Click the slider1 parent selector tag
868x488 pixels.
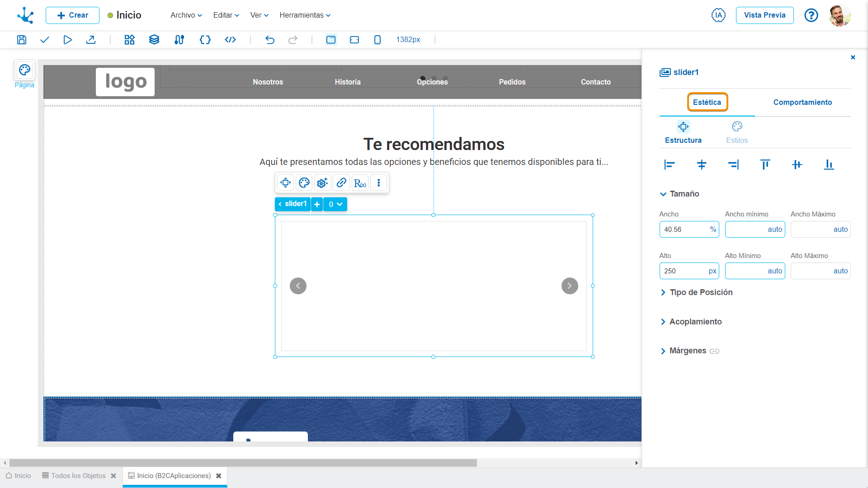tap(292, 204)
